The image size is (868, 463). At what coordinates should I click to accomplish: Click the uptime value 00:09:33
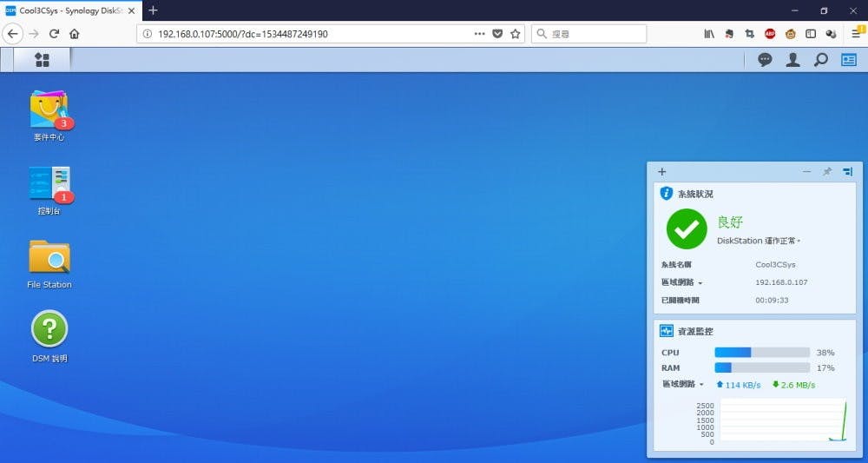(772, 301)
